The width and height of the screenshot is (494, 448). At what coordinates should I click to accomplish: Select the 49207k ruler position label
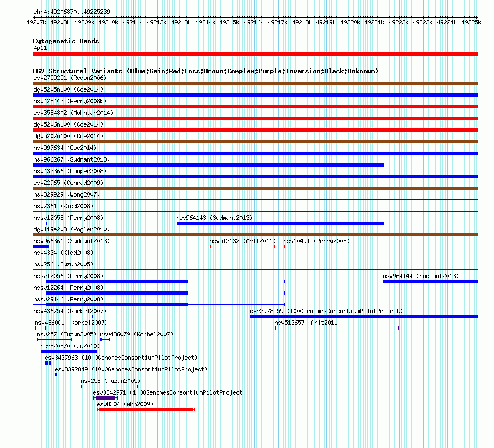coord(36,22)
